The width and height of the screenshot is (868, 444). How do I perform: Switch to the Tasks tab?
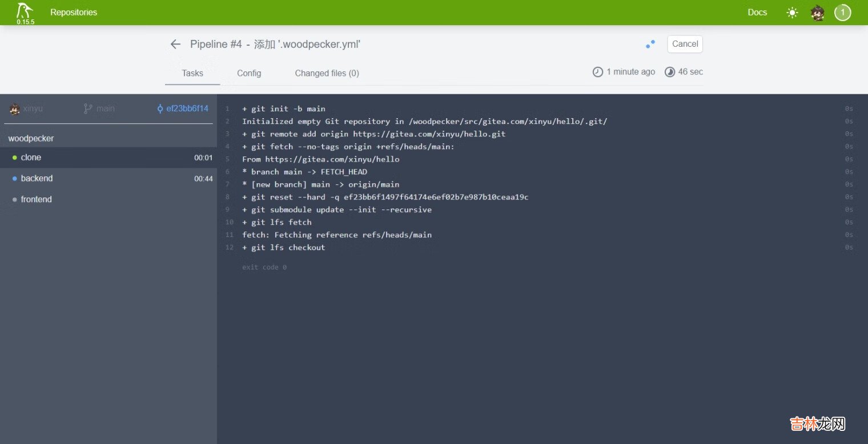pyautogui.click(x=192, y=73)
